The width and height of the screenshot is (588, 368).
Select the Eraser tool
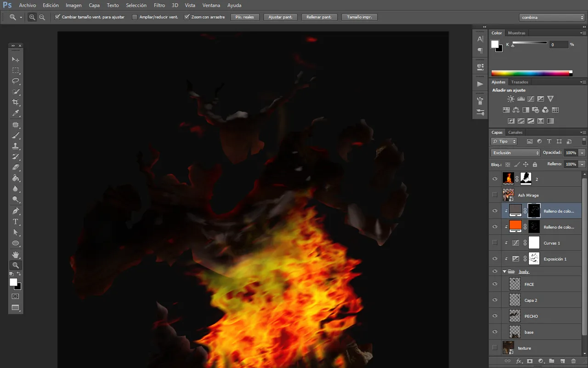pos(16,167)
